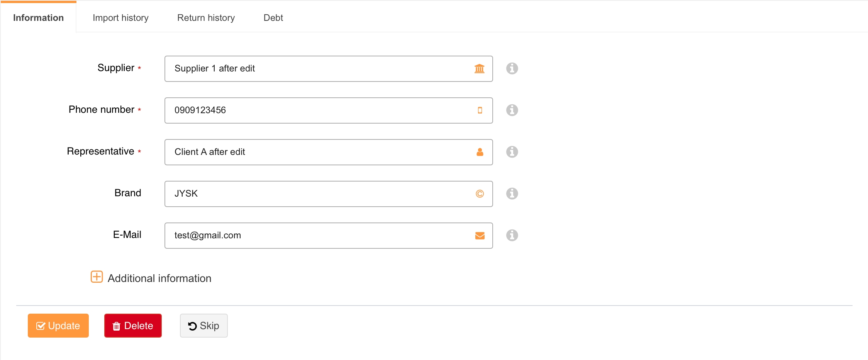Screen dimensions: 868x360
Task: Open the Return history tab
Action: coord(206,18)
